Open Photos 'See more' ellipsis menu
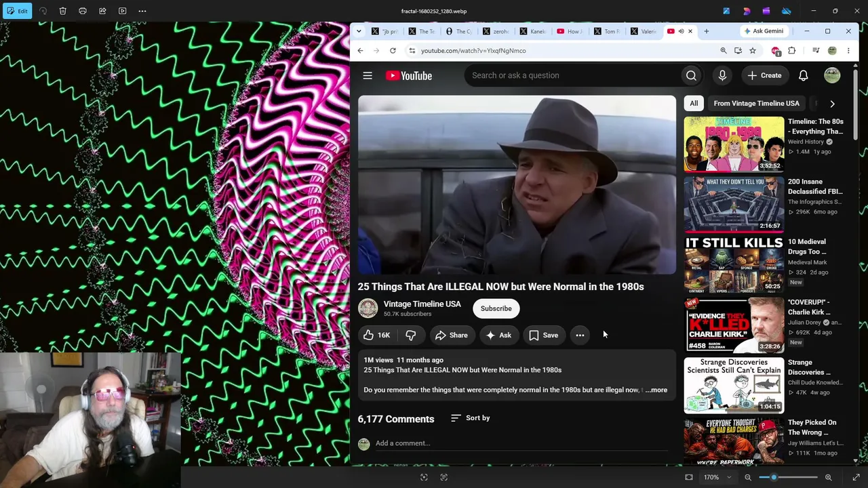868x488 pixels. 142,11
